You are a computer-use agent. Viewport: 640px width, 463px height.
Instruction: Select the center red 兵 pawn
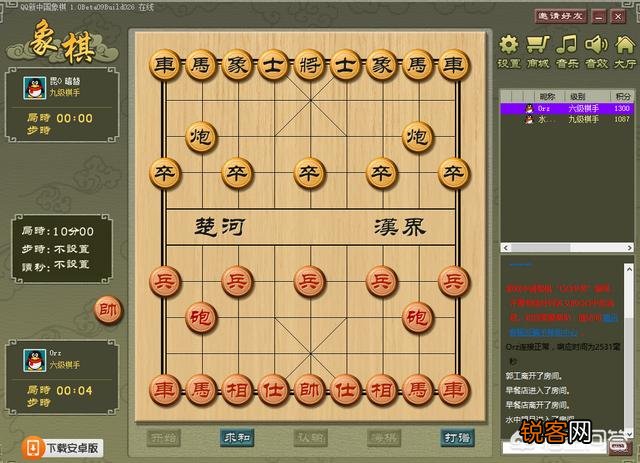(x=309, y=281)
